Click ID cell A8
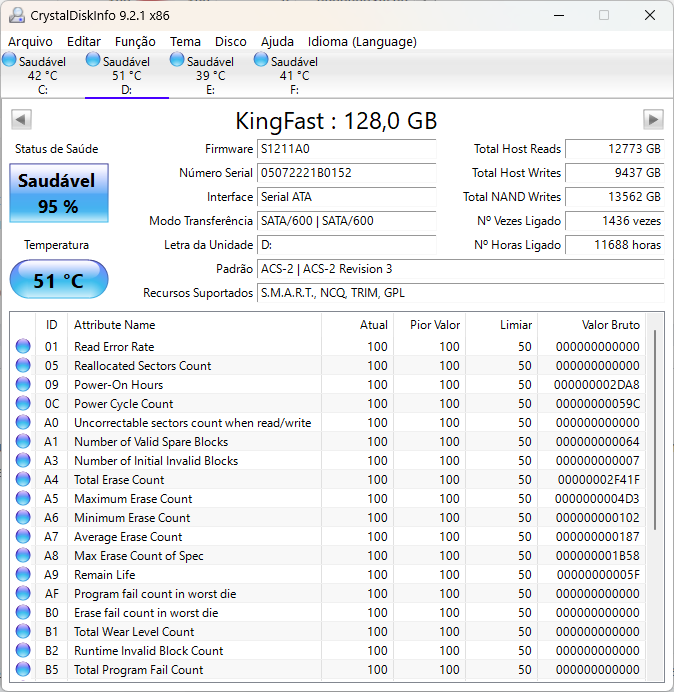 51,556
